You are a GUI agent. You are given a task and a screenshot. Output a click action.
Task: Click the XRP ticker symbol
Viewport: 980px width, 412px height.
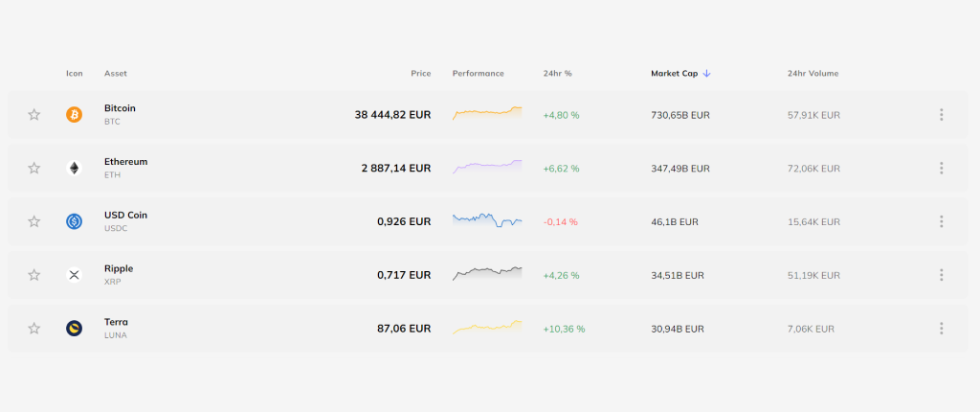coord(113,282)
